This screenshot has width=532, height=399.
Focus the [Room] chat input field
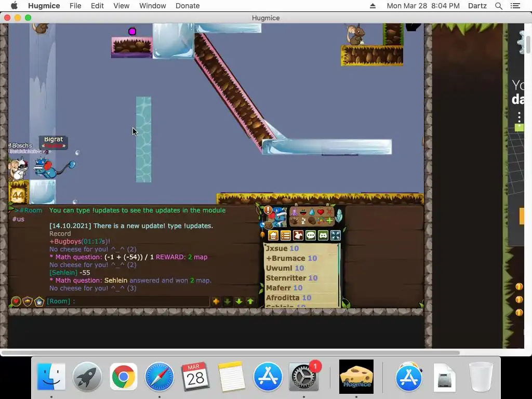pyautogui.click(x=128, y=301)
